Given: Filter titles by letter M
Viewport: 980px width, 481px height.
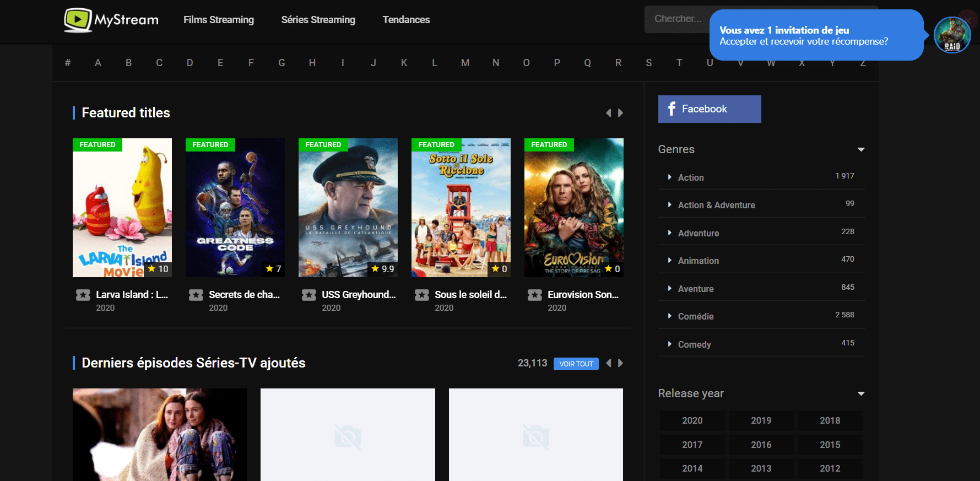Looking at the screenshot, I should (465, 63).
